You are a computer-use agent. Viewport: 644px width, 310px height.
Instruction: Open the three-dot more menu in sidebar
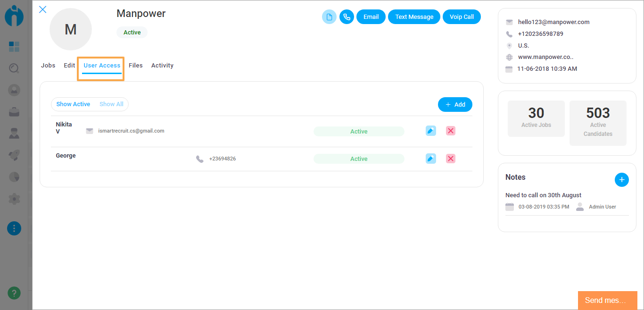click(14, 229)
